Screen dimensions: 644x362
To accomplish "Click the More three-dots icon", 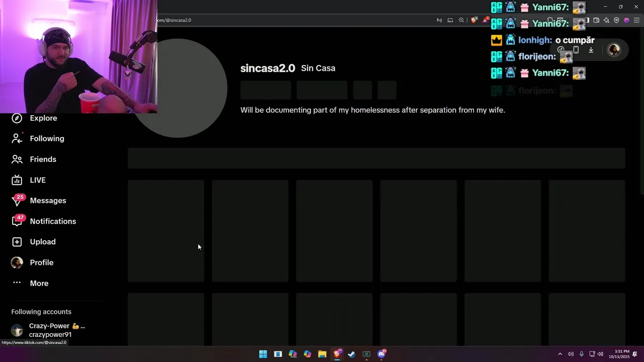I will (x=17, y=283).
